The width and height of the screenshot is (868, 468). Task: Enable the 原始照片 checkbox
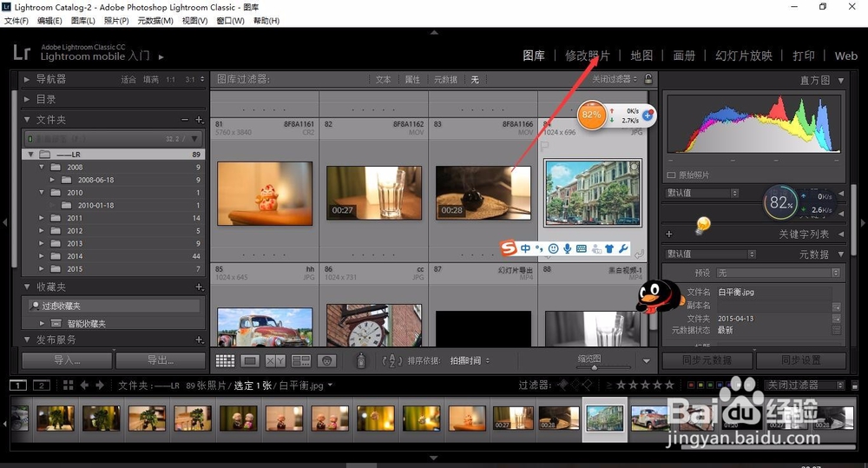[x=671, y=175]
